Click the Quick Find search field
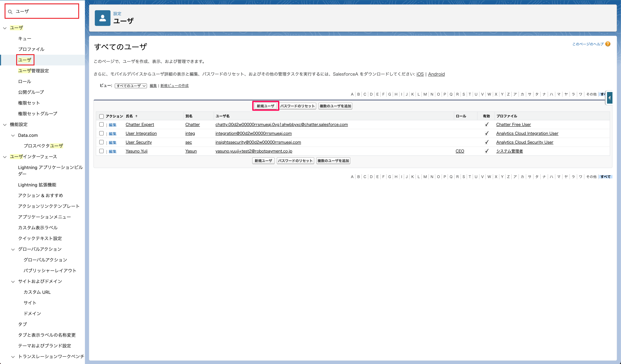The image size is (621, 364). 42,11
